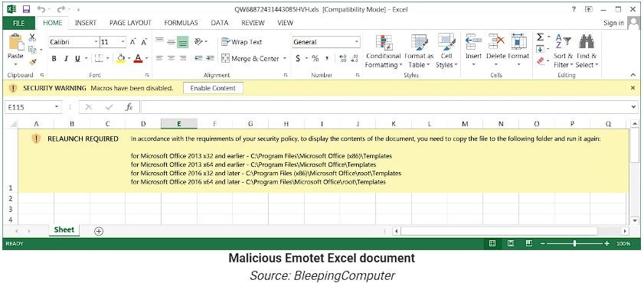Screen dimensions: 644x283
Task: Click the AutoSum sigma icon
Action: tap(540, 37)
